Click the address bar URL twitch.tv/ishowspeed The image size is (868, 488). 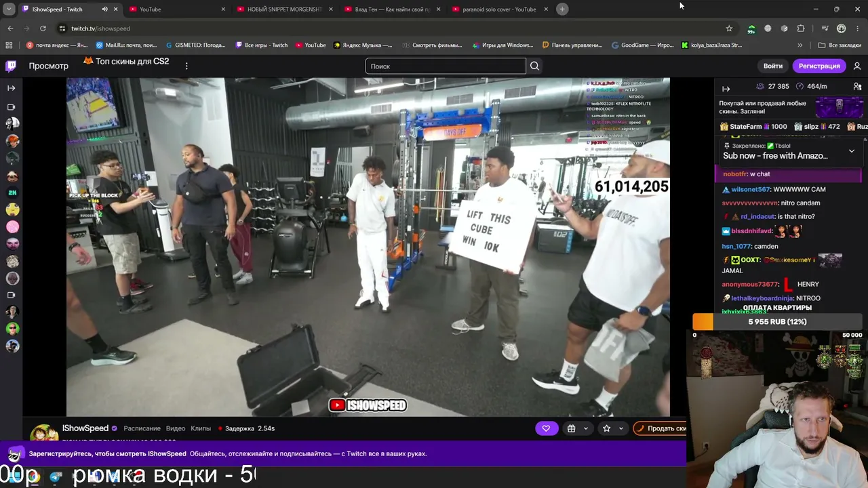[x=100, y=28]
